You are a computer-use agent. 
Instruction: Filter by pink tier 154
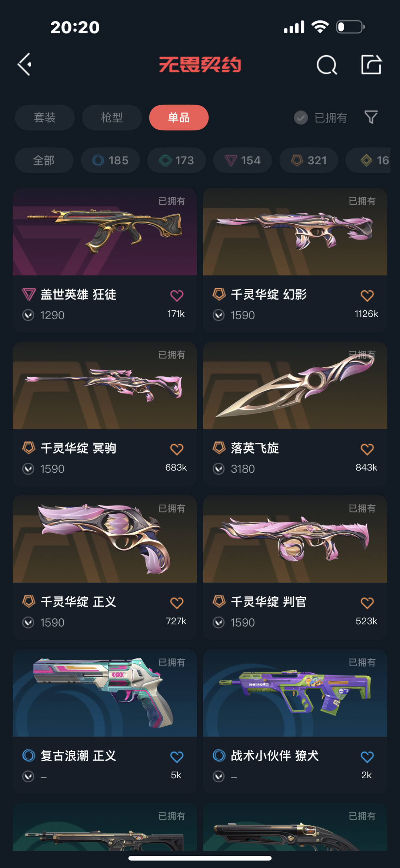(243, 160)
